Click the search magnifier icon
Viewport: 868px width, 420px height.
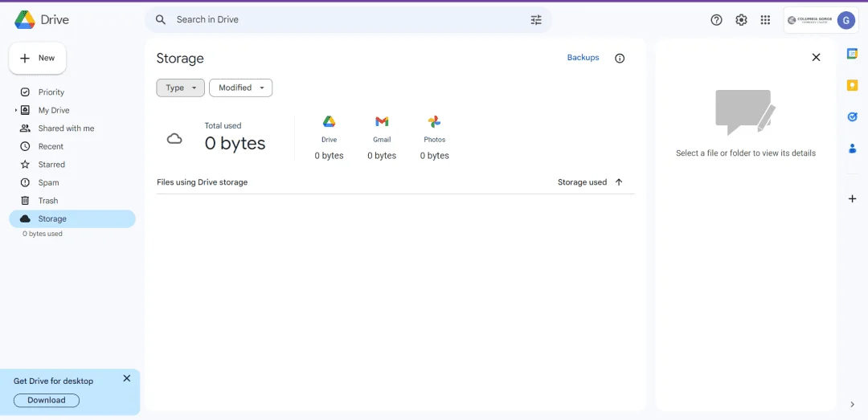[x=161, y=20]
